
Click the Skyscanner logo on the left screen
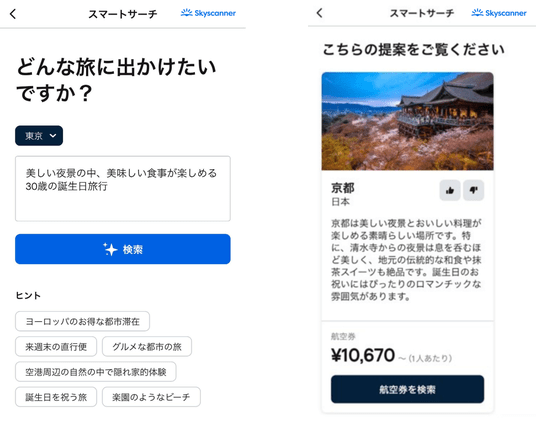[x=208, y=13]
